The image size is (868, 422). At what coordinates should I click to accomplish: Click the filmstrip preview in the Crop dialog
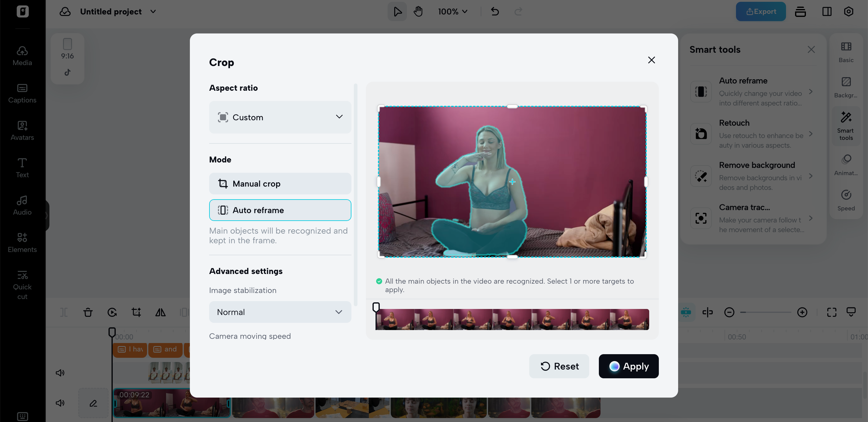(x=512, y=319)
